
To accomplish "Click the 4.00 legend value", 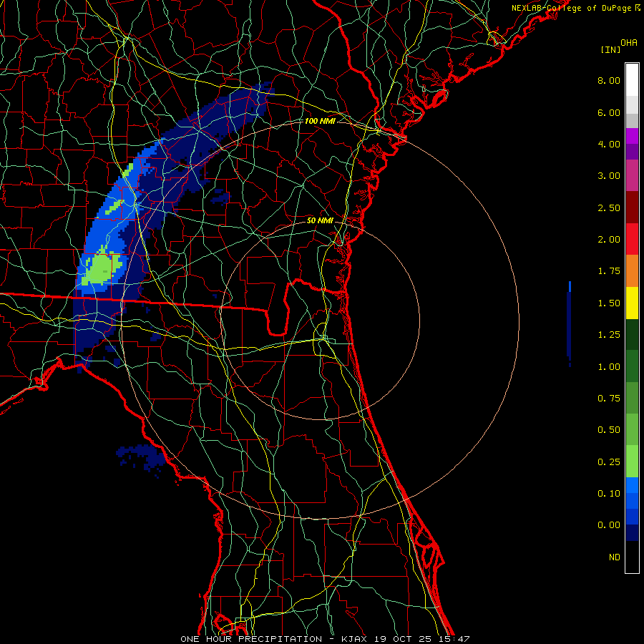I will [x=609, y=144].
